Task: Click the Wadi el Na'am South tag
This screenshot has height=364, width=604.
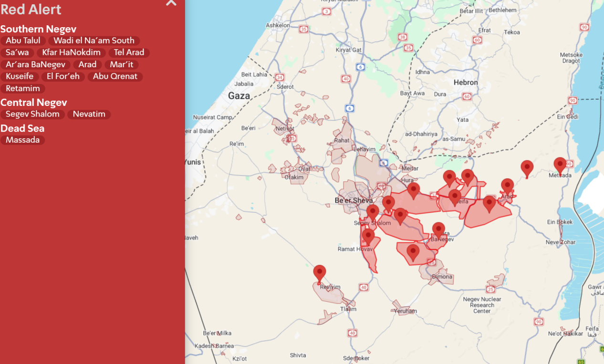Action: [94, 41]
